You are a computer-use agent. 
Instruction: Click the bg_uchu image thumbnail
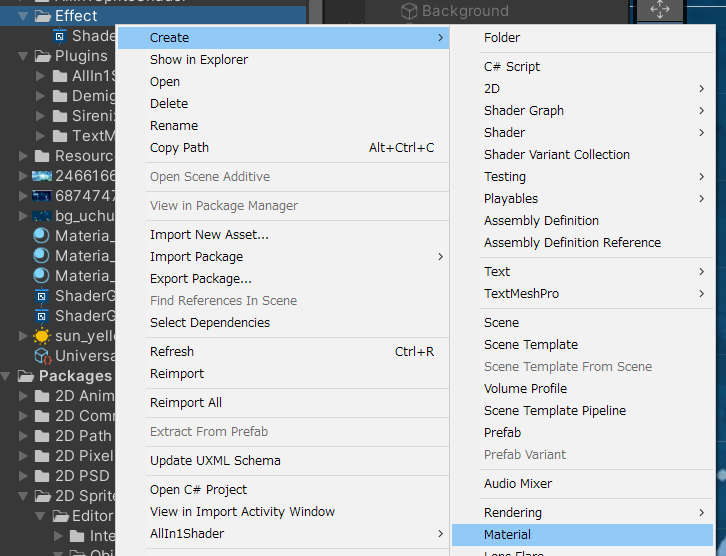42,216
